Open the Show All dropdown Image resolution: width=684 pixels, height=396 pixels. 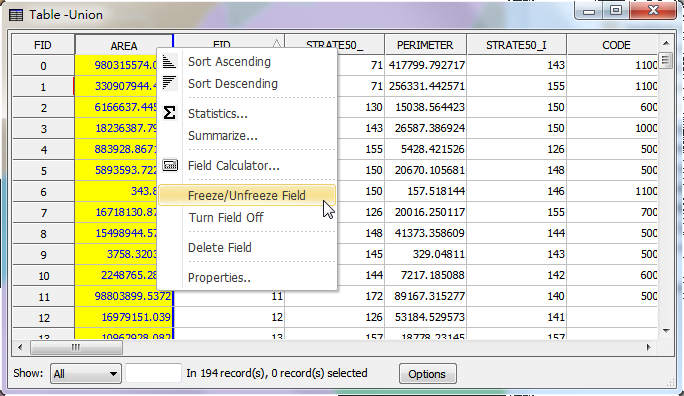86,374
